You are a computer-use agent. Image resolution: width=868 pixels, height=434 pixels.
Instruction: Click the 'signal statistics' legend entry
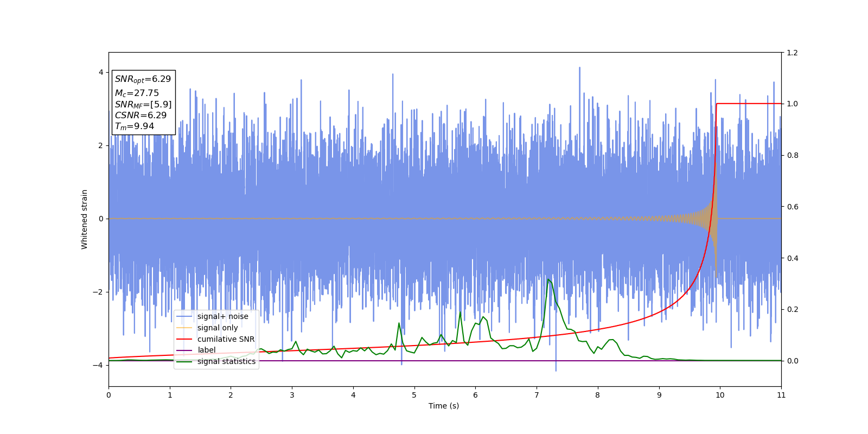click(x=226, y=361)
